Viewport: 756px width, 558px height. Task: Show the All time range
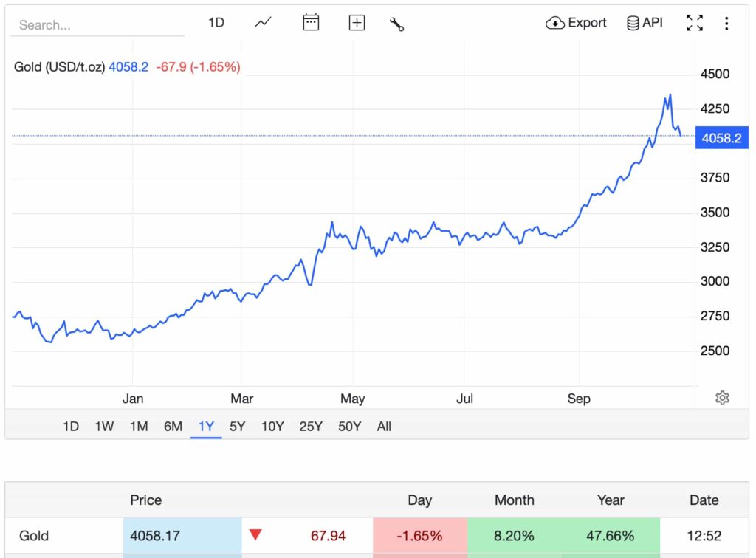pos(384,426)
